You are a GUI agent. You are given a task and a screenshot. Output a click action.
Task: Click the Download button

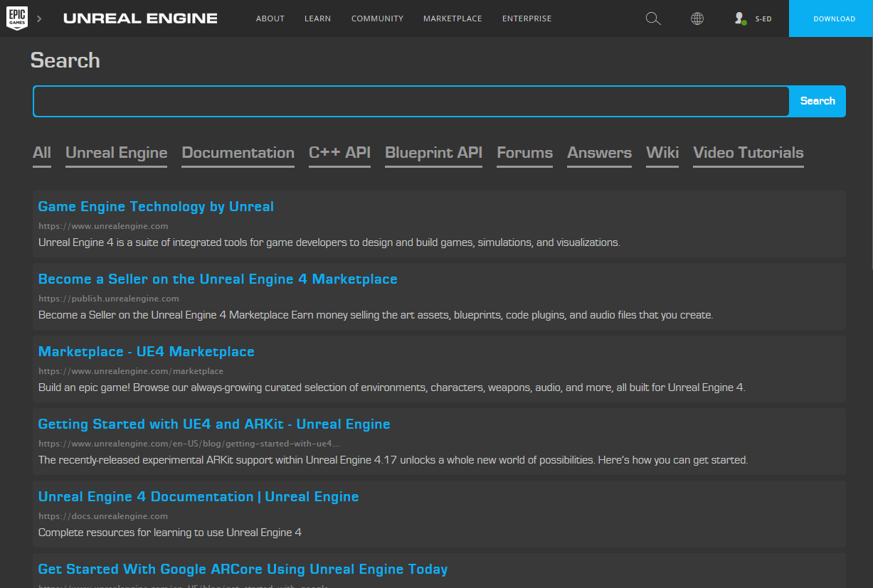(831, 18)
